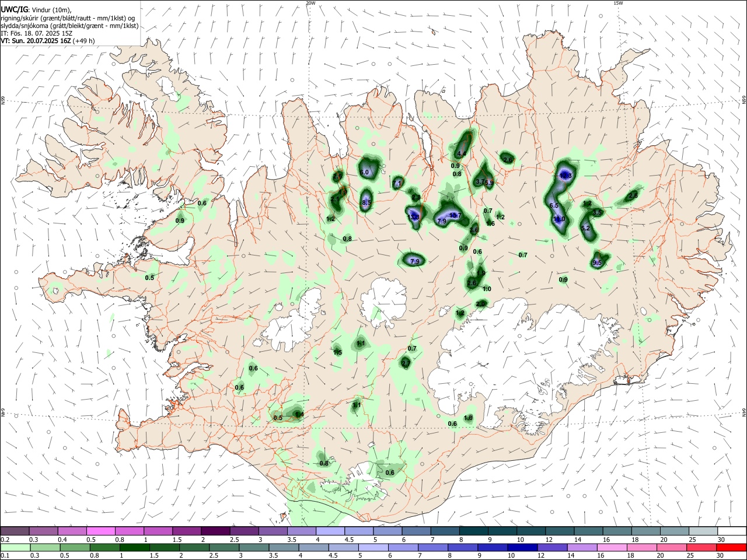The height and width of the screenshot is (560, 747).
Task: Click the 15W longitude label
Action: click(x=618, y=3)
